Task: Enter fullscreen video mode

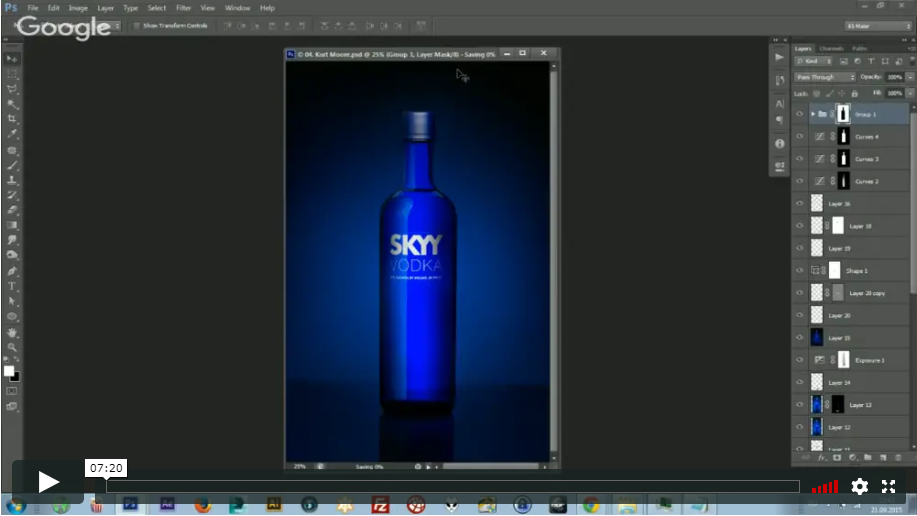Action: 888,486
